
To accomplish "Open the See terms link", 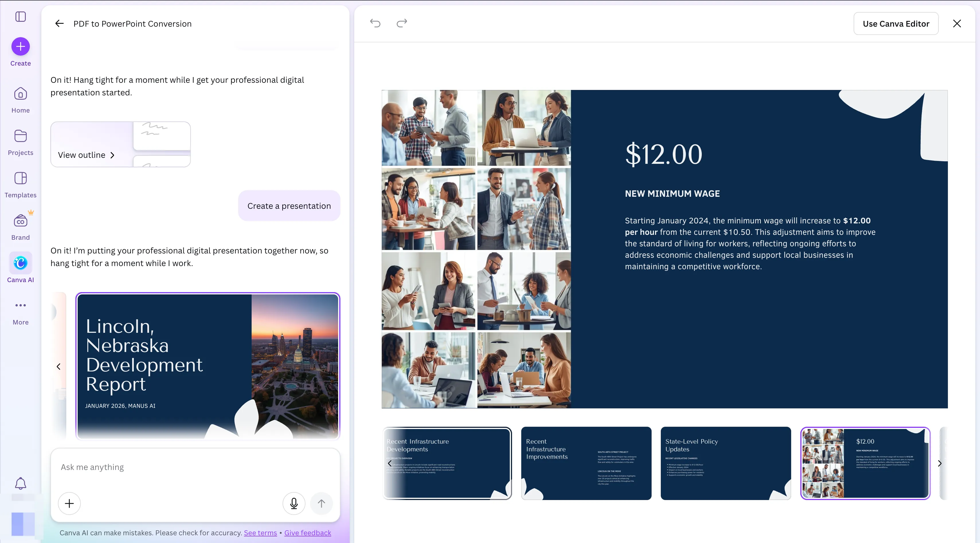I will (260, 533).
